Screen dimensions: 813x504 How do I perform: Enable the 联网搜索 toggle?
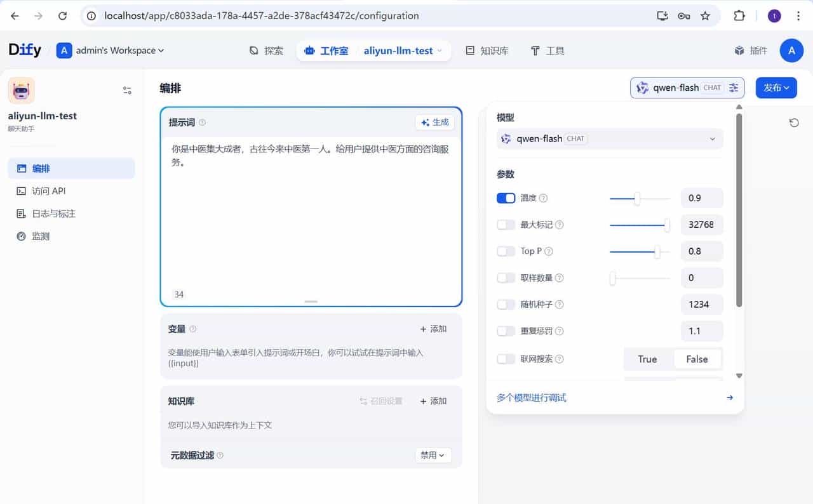[x=506, y=359]
